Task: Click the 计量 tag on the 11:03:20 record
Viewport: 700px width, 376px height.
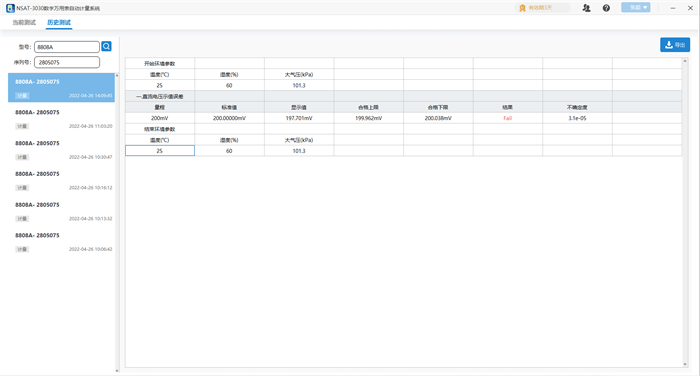Action: 22,126
